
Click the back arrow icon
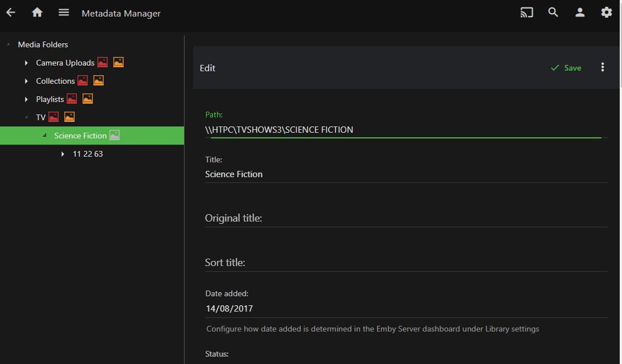pyautogui.click(x=11, y=13)
